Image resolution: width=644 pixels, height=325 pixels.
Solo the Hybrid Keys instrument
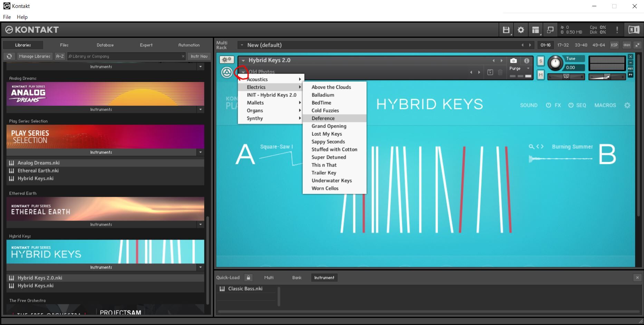pos(541,61)
